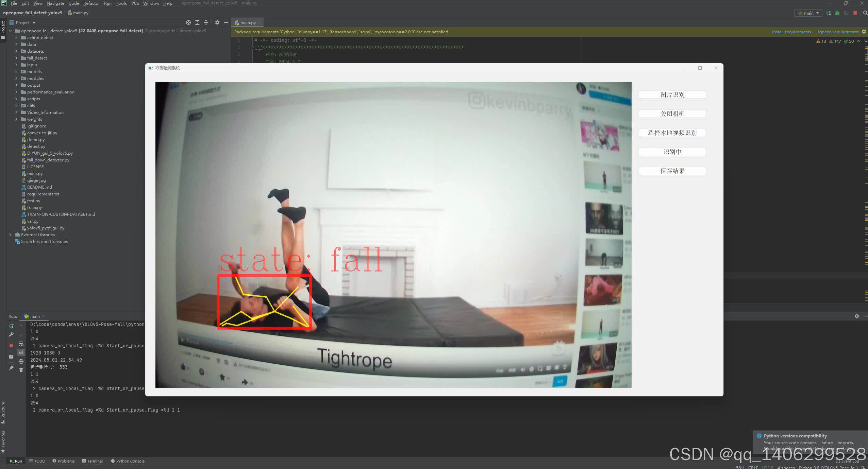Select requirements.txt in project tree
The image size is (868, 469).
tap(43, 194)
